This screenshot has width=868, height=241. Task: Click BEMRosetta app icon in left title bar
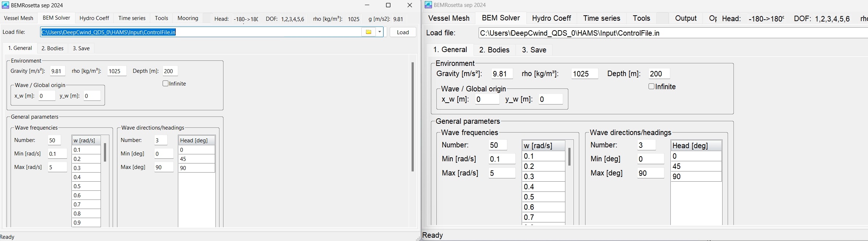click(5, 5)
